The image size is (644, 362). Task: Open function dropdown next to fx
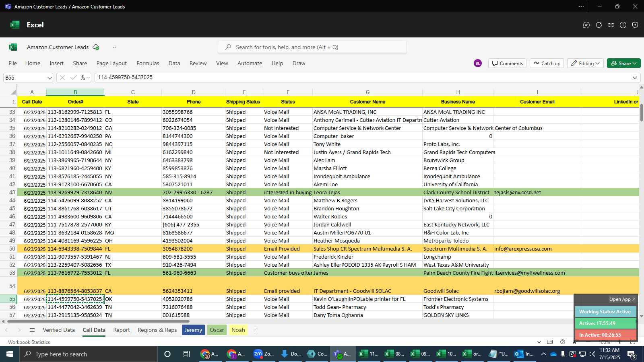[89, 78]
